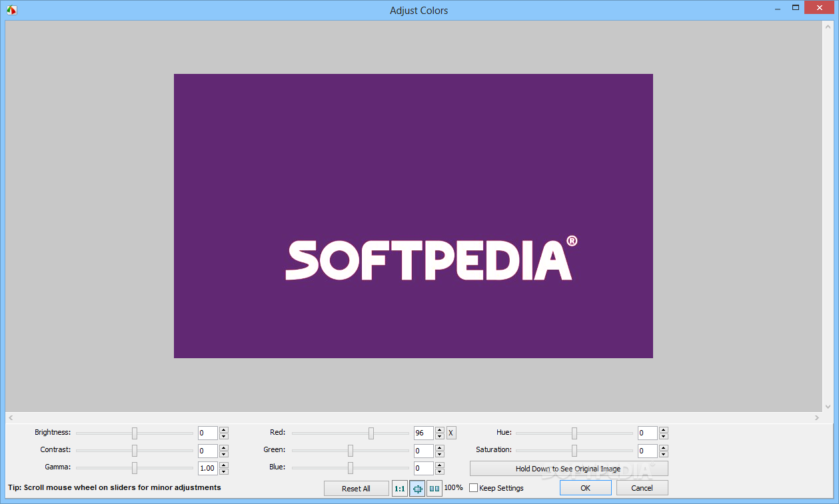Increase Red with the up spinner arrow
The height and width of the screenshot is (504, 839).
[x=440, y=430]
